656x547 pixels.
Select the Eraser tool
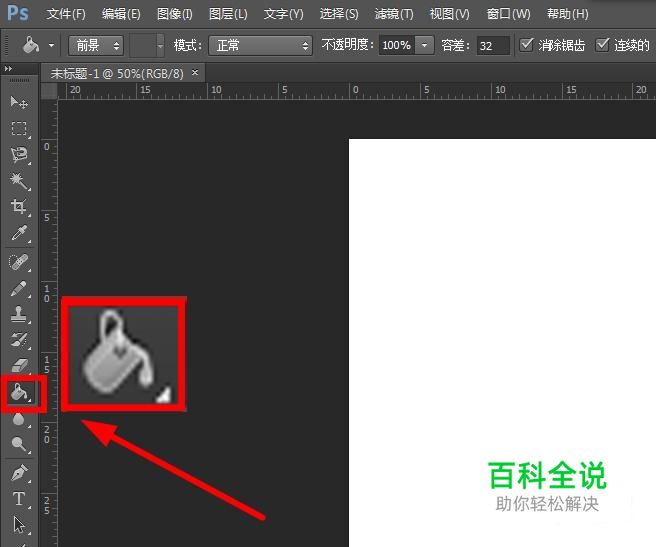click(19, 365)
